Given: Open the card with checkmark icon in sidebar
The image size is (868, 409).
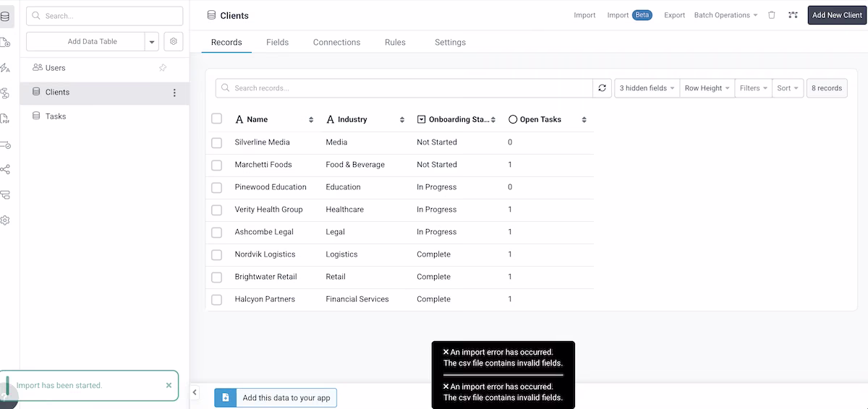Looking at the screenshot, I should pos(5,145).
